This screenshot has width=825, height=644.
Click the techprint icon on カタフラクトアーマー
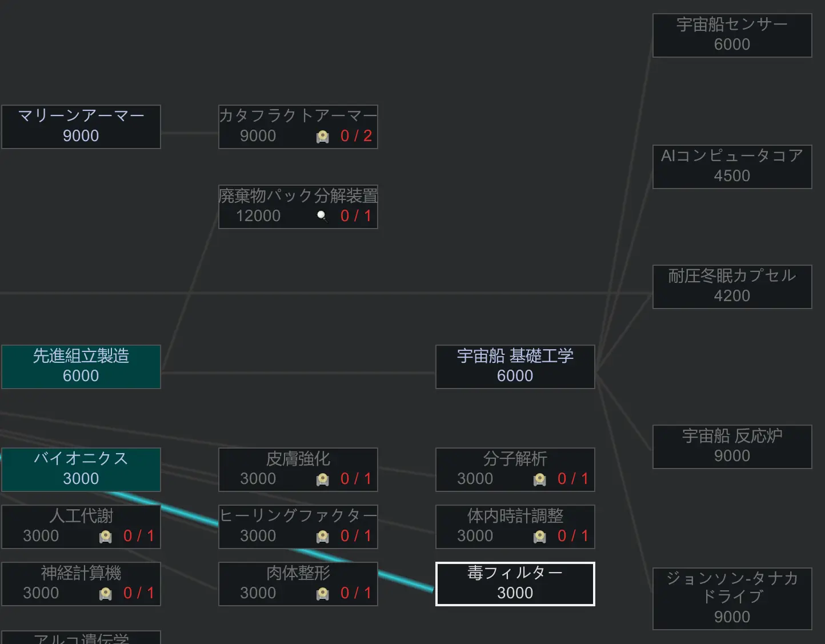(323, 137)
